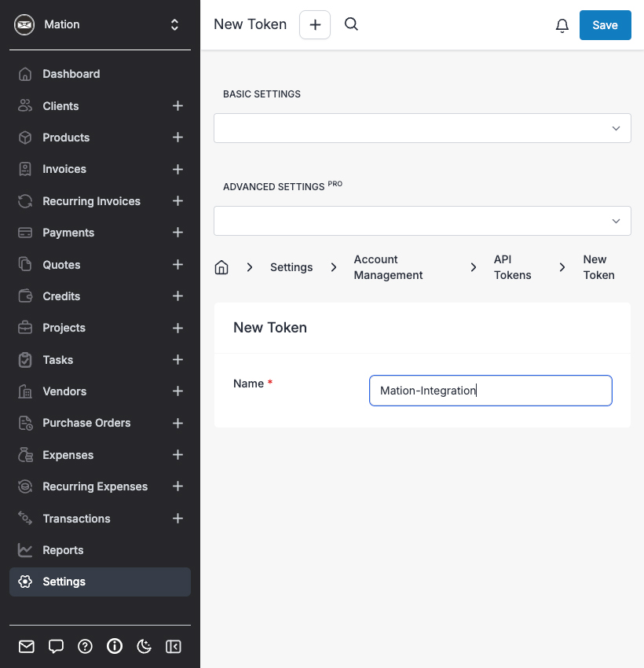Go to API Tokens breadcrumb link
644x668 pixels.
513,267
